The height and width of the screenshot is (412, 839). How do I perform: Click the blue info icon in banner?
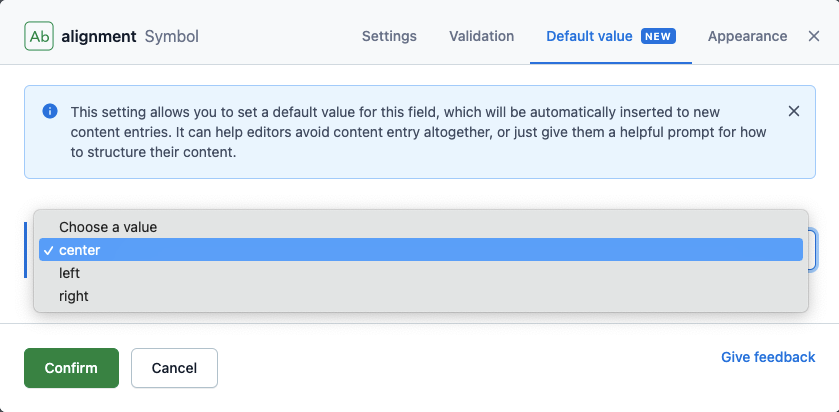click(x=50, y=112)
